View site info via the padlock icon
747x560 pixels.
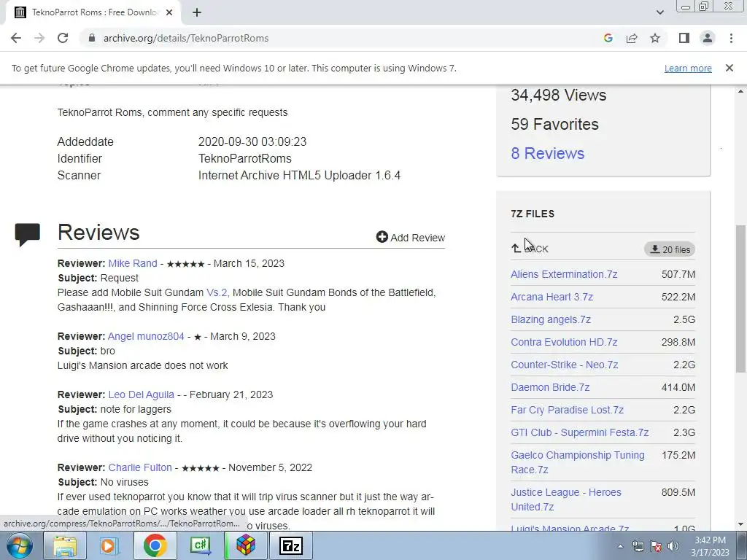coord(92,38)
